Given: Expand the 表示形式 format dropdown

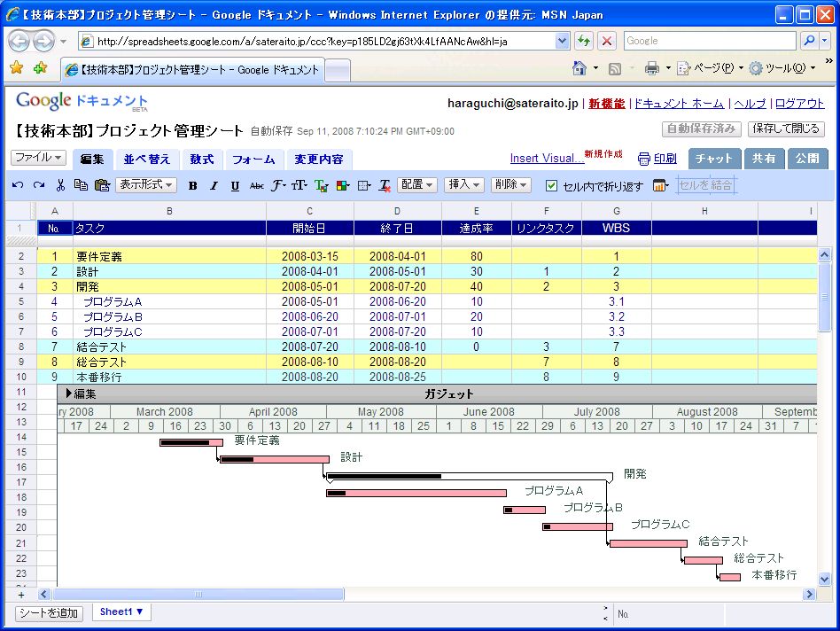Looking at the screenshot, I should (x=146, y=185).
